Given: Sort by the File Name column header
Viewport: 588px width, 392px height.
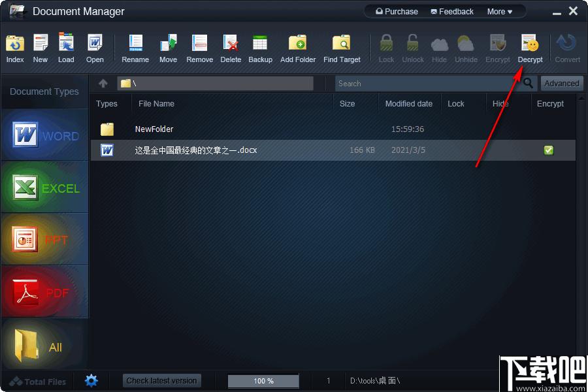Looking at the screenshot, I should pos(156,103).
